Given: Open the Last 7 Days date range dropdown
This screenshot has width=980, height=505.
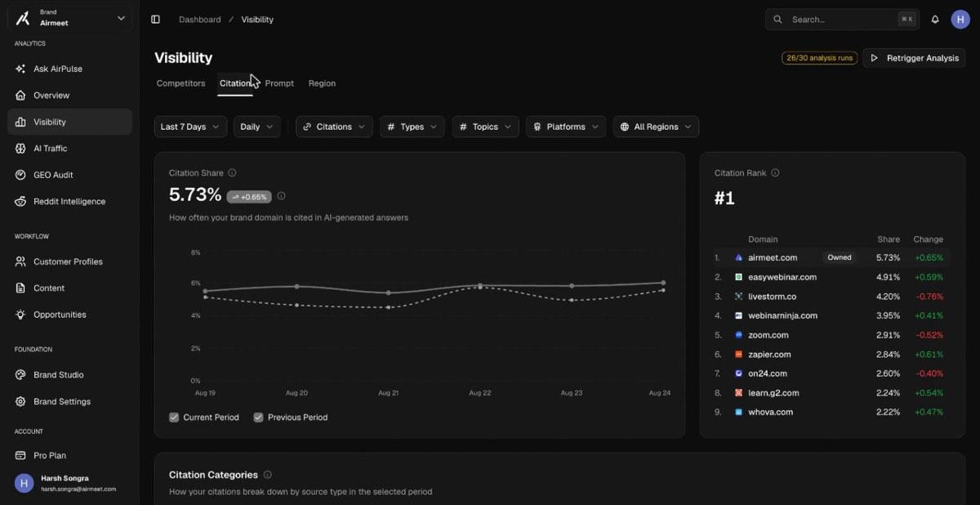Looking at the screenshot, I should coord(191,127).
